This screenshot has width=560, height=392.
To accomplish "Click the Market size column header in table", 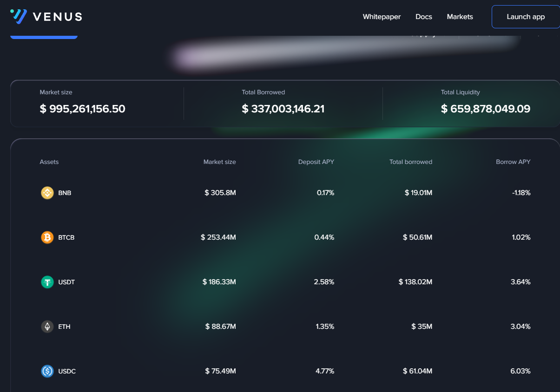I will 219,162.
